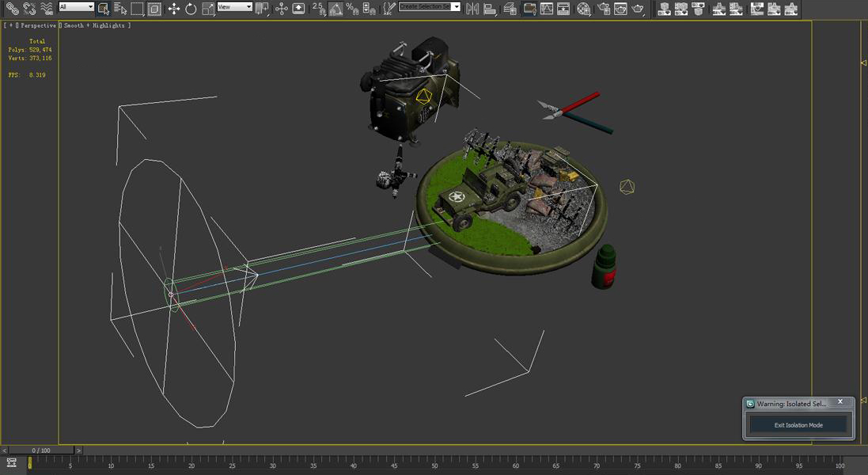Viewport: 868px width, 475px height.
Task: Click the Polys: 529,474 statistic
Action: 30,50
